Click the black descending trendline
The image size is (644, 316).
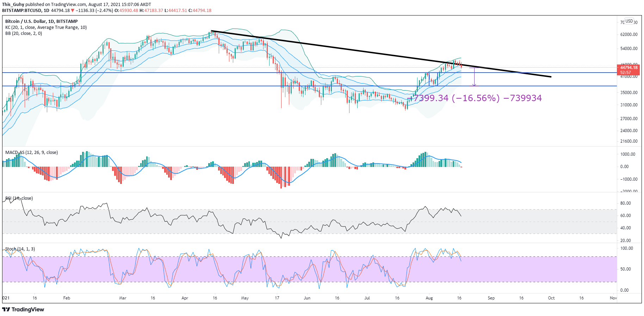(x=380, y=54)
